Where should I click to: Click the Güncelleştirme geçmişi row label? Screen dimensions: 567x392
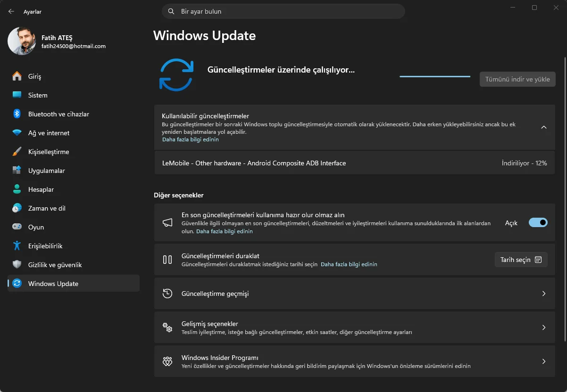(215, 294)
